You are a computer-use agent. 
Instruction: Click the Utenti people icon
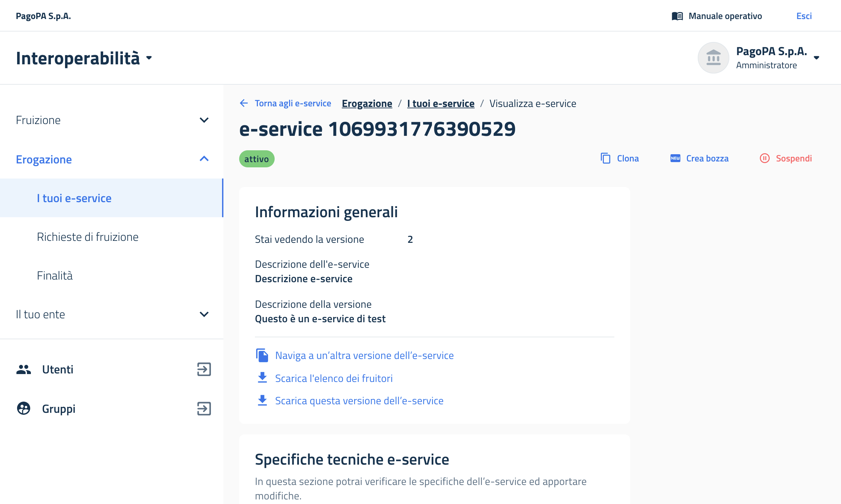coord(23,369)
